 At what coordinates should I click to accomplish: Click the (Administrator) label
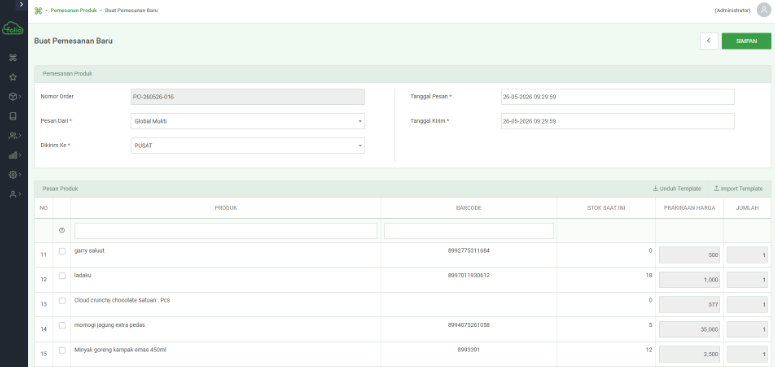coord(732,10)
